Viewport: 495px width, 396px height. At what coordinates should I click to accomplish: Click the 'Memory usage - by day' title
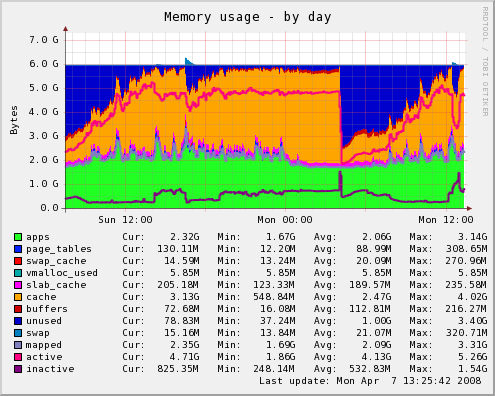point(248,17)
